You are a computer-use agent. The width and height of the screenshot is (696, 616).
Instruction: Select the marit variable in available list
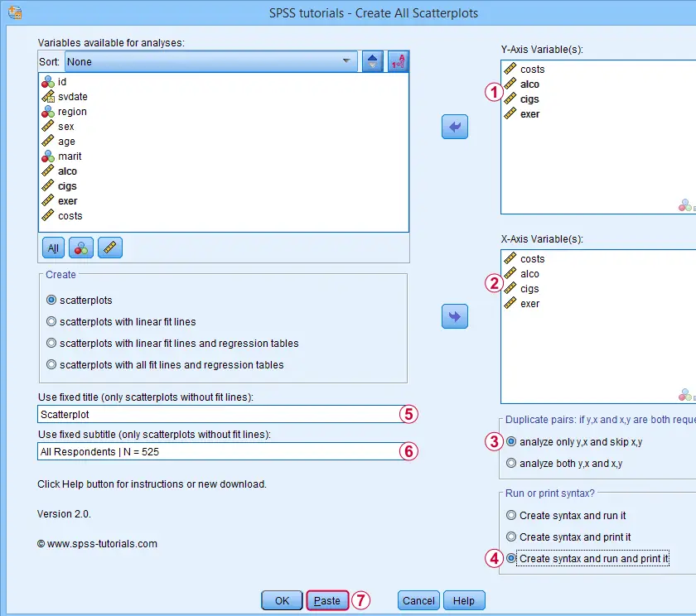70,156
